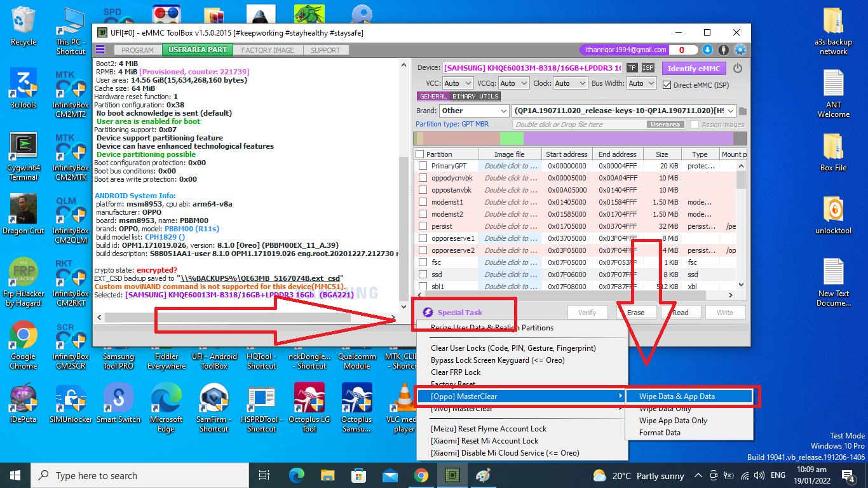The width and height of the screenshot is (868, 488).
Task: Open a3s backup network folder
Action: coord(833,30)
